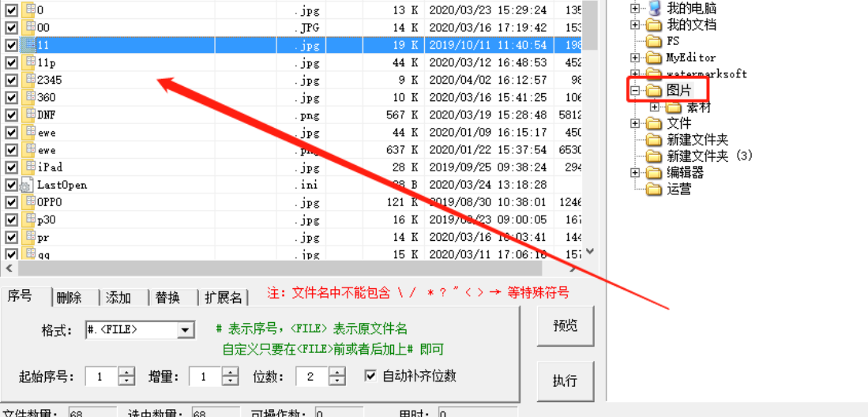
Task: Collapse the 图片 folder node
Action: pos(635,90)
